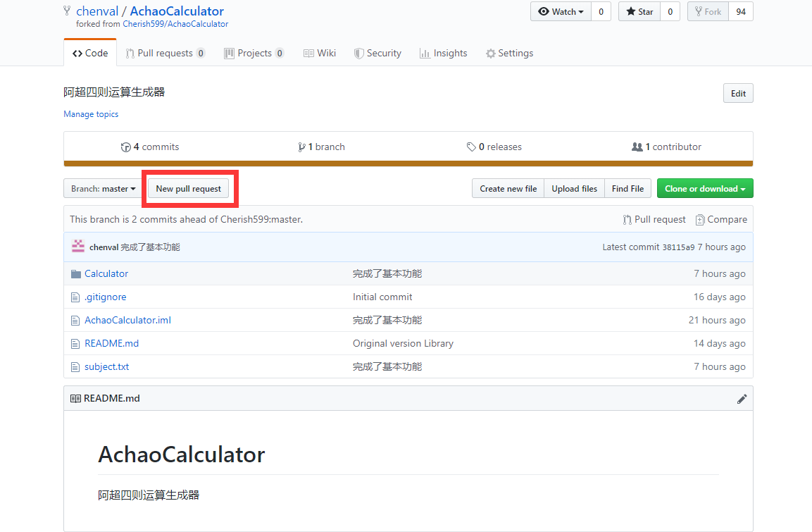Expand the Clone or download menu
Screen dimensions: 812x532
[x=705, y=189]
